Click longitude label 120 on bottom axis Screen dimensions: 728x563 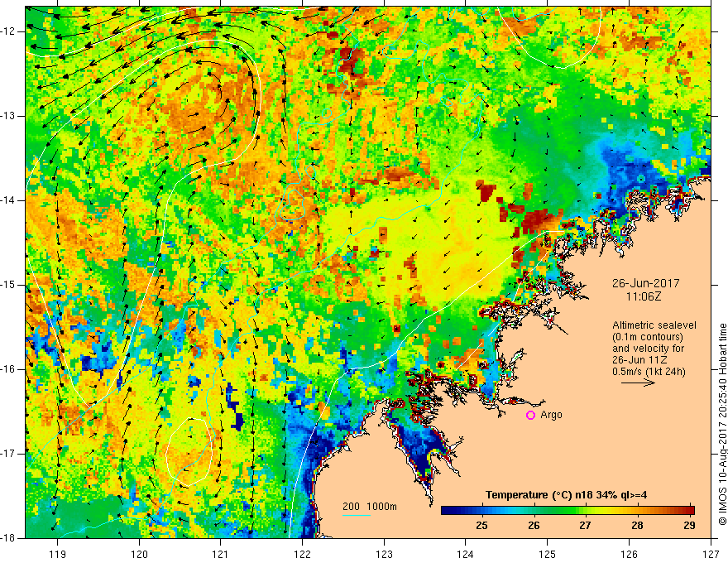[139, 554]
